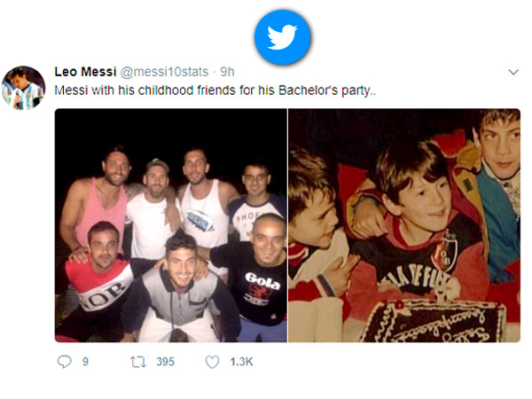Visit the @messi10stats handle link
This screenshot has height=399, width=532.
point(164,72)
